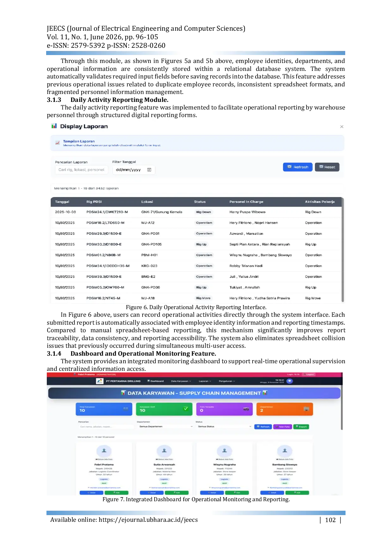The image size is (392, 555).
Task: Expand the Data Karyawan menu
Action: pos(181,381)
